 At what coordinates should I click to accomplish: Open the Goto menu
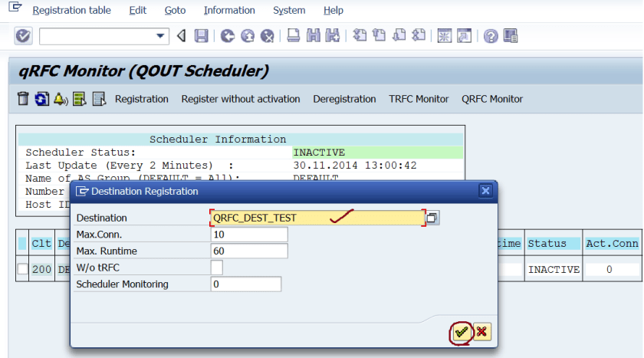175,10
